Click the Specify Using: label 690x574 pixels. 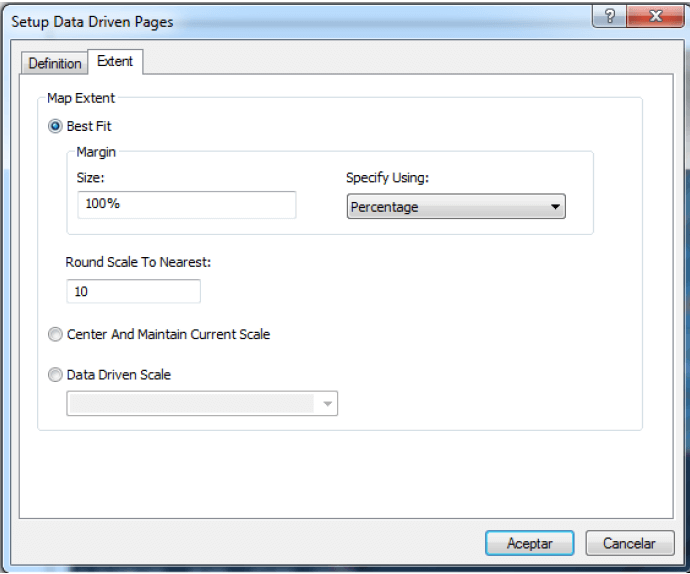(x=387, y=177)
